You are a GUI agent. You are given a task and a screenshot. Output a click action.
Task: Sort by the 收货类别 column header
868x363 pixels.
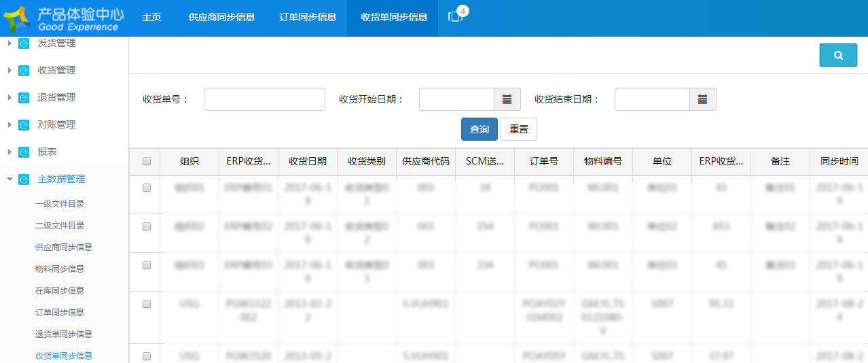pos(367,162)
